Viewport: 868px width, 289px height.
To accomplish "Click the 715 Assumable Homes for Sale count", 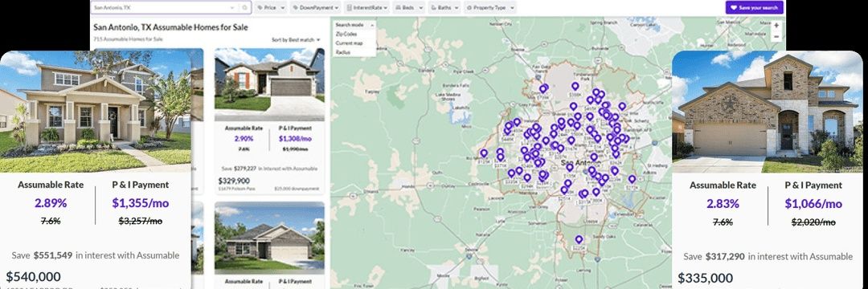I will coord(128,39).
